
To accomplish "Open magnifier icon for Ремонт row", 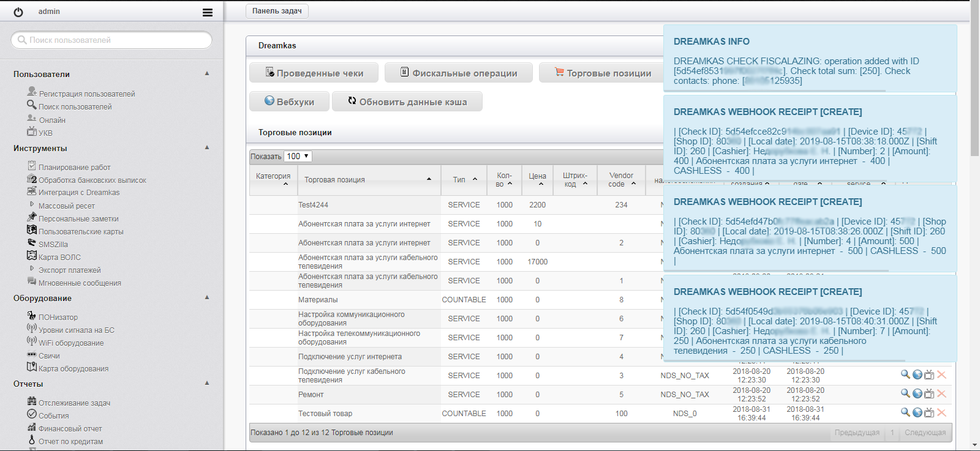I will pyautogui.click(x=905, y=393).
